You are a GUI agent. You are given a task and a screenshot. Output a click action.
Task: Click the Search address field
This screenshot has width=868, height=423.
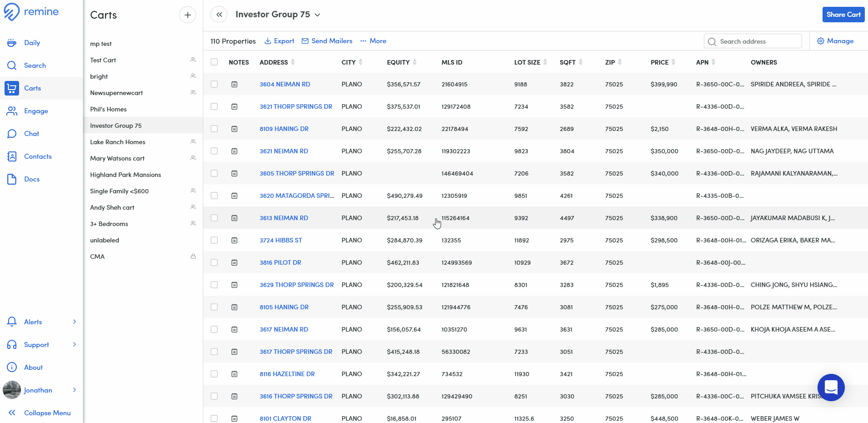pos(753,41)
